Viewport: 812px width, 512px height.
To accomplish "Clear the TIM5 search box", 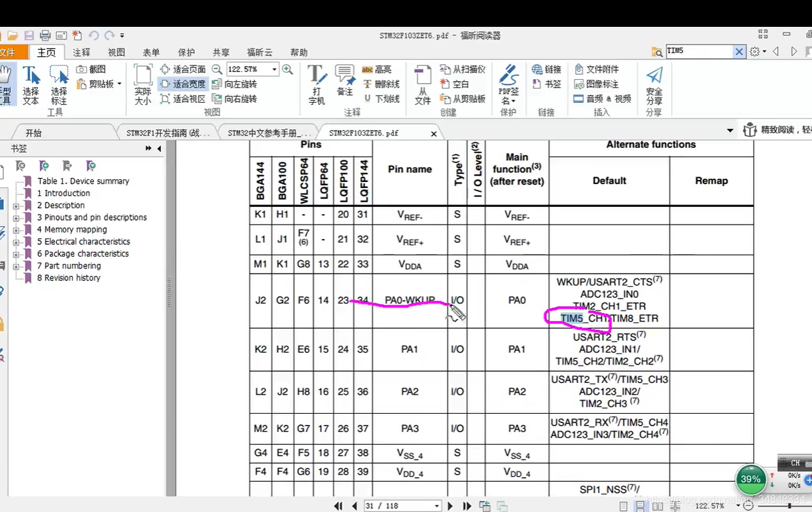I will (x=739, y=51).
